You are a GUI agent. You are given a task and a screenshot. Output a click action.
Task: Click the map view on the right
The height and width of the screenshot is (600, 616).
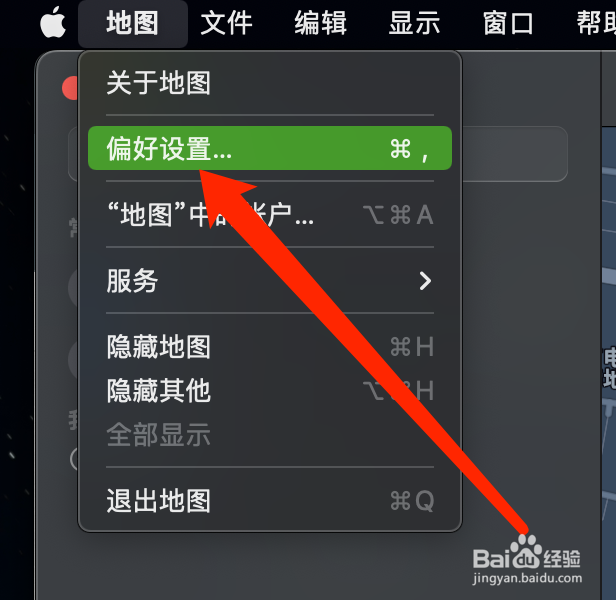609,354
